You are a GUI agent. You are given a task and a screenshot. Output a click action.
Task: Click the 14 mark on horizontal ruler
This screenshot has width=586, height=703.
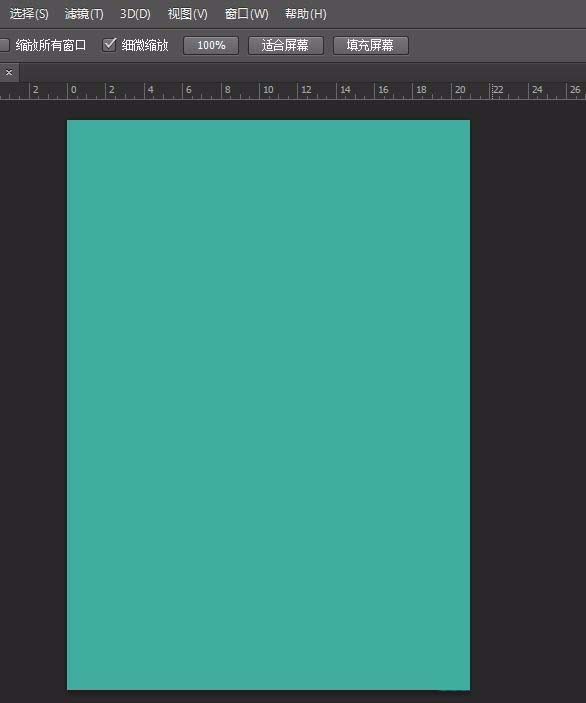tap(345, 90)
